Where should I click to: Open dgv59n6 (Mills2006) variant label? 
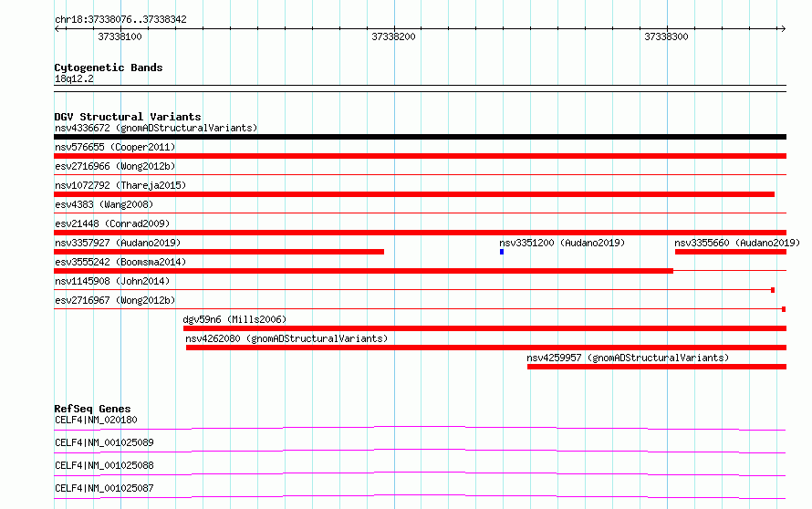pos(234,319)
